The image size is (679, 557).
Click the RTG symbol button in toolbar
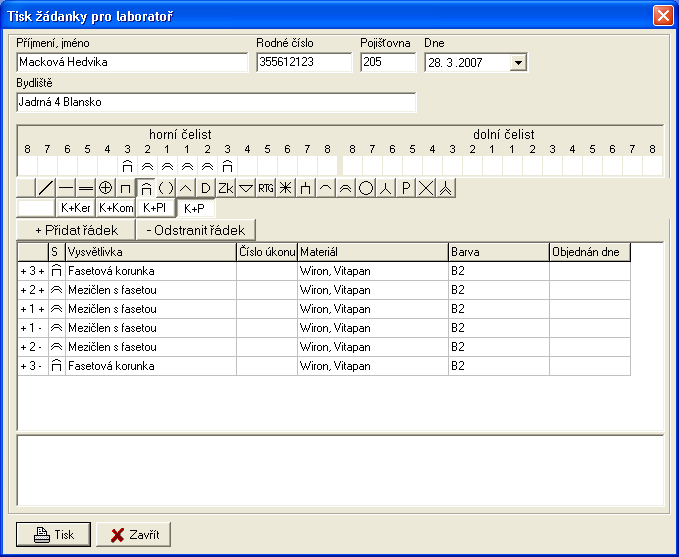click(x=266, y=188)
